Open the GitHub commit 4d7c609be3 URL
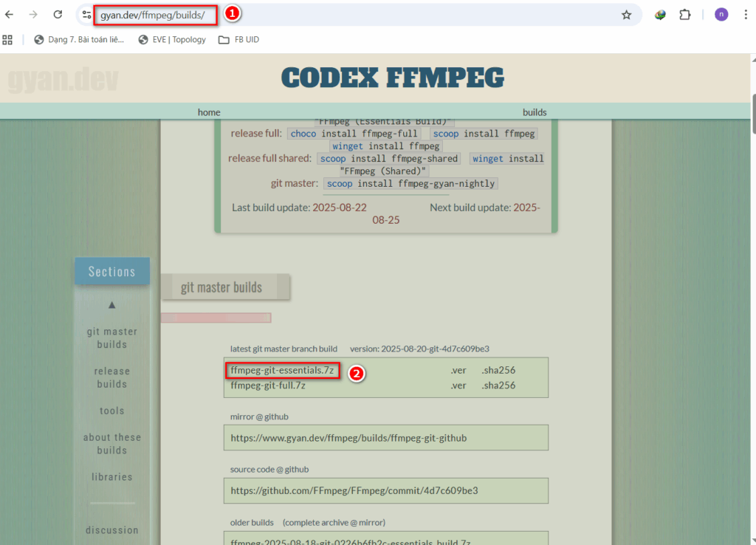 click(354, 490)
